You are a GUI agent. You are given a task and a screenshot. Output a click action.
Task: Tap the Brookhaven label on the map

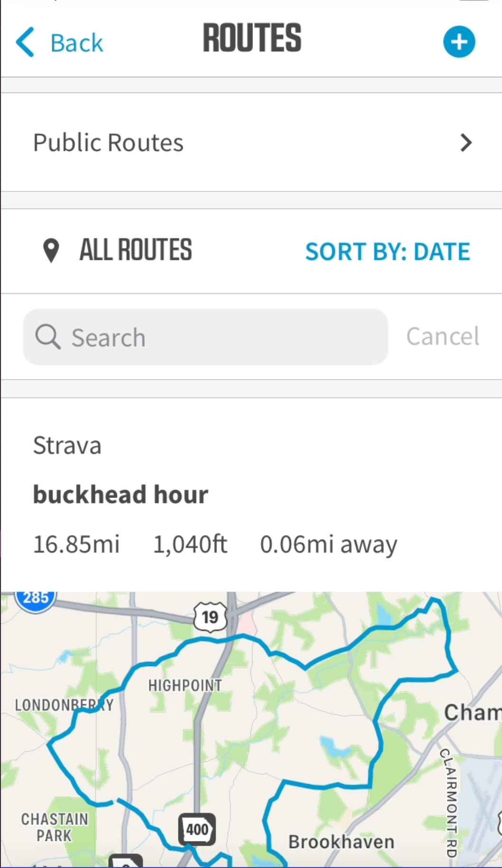point(341,842)
